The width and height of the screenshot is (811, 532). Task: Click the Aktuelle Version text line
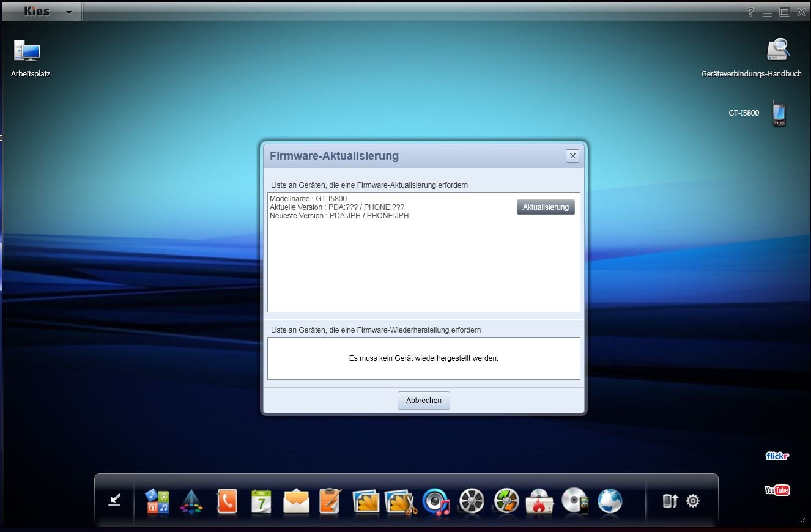(337, 207)
